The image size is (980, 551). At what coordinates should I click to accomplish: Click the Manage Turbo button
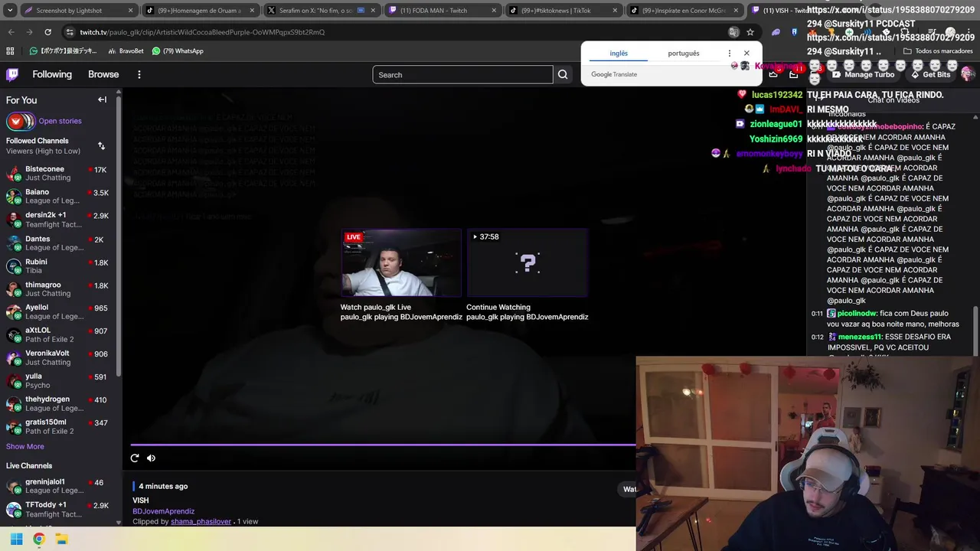pyautogui.click(x=863, y=74)
